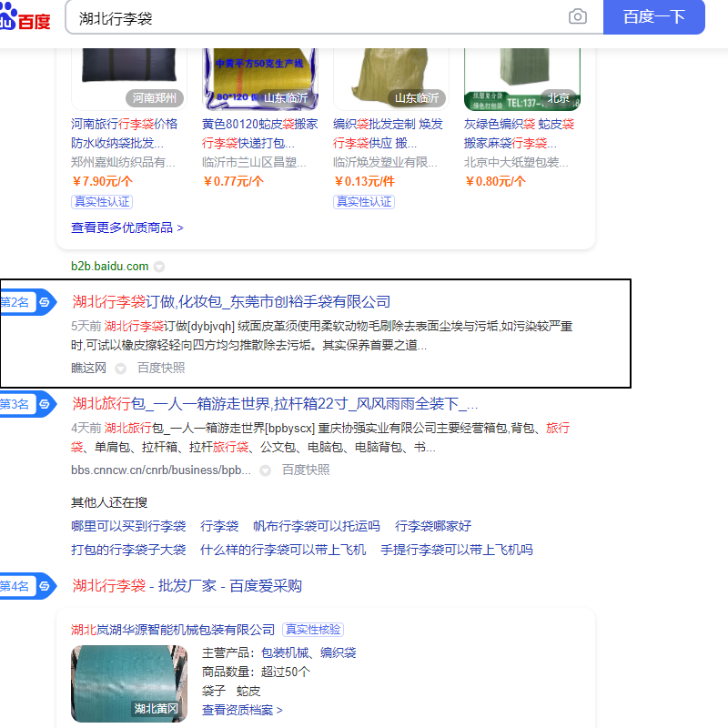Click supplier name 临沂市兰山区昌塑...
The width and height of the screenshot is (728, 728).
(x=254, y=162)
